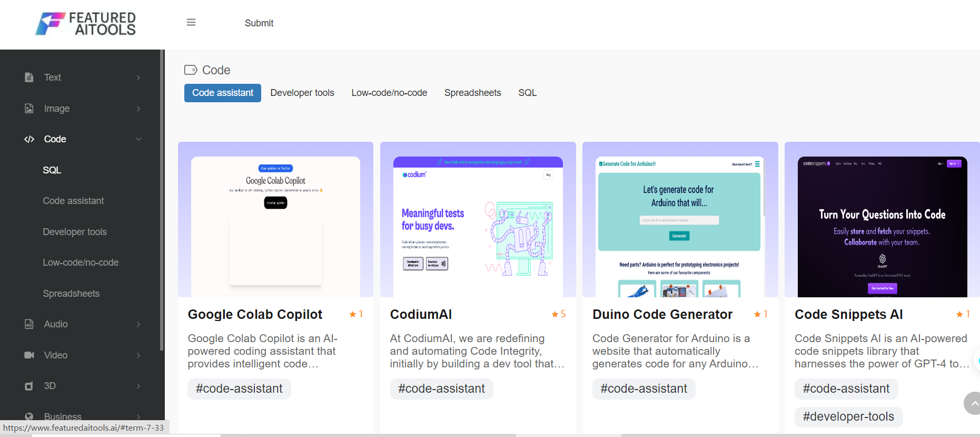This screenshot has width=980, height=437.
Task: Switch to the Spreadsheets tab
Action: [x=473, y=93]
